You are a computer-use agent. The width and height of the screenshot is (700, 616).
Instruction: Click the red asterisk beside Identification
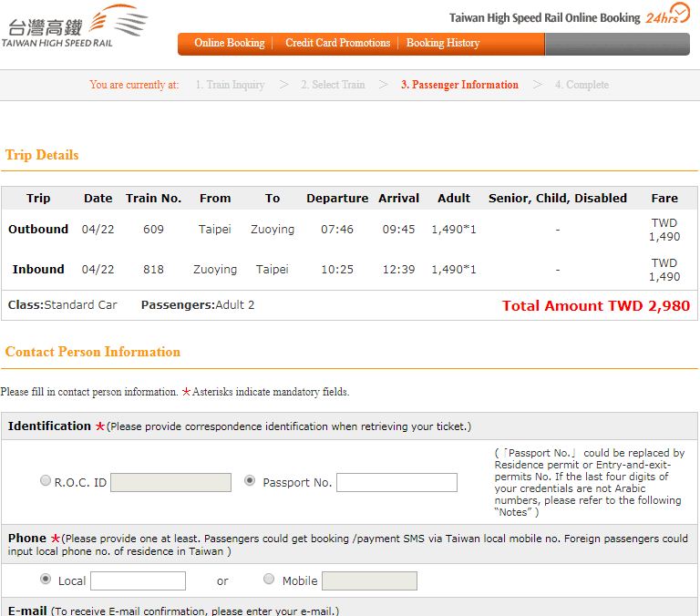click(100, 426)
